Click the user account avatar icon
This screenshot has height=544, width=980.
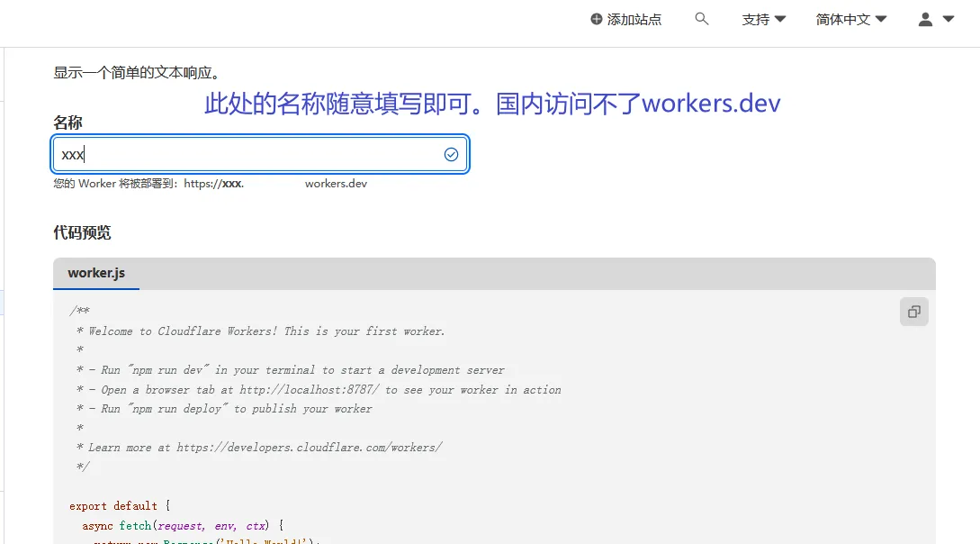[x=923, y=19]
